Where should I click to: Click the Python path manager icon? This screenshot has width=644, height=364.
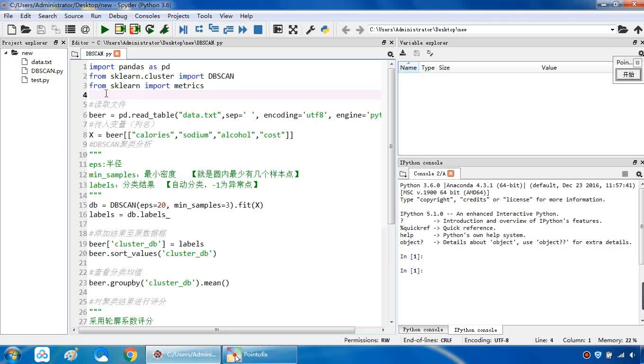pos(325,30)
